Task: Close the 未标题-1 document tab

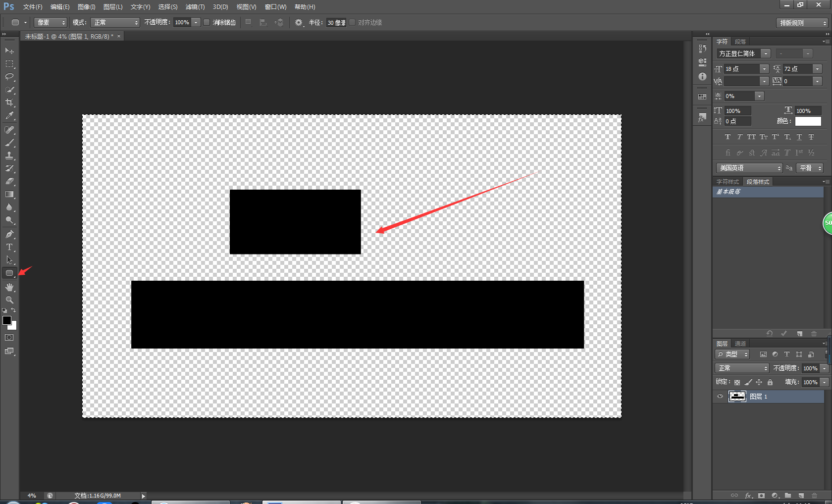Action: [x=119, y=36]
